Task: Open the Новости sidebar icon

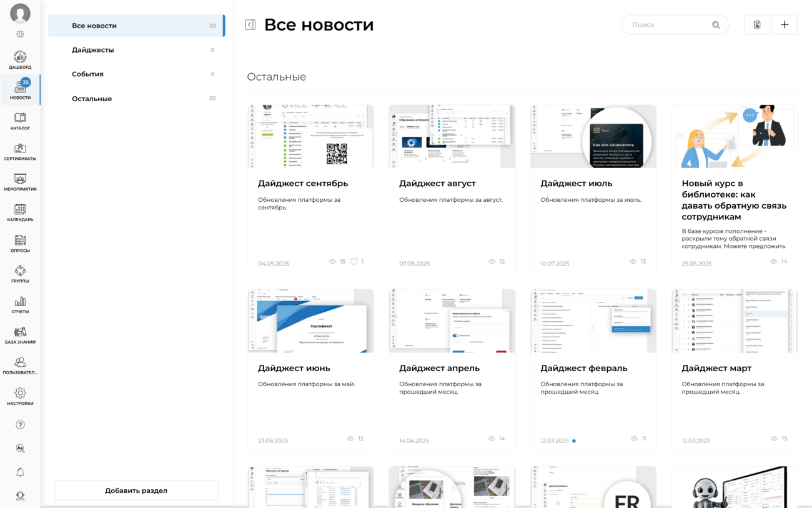Action: tap(20, 90)
